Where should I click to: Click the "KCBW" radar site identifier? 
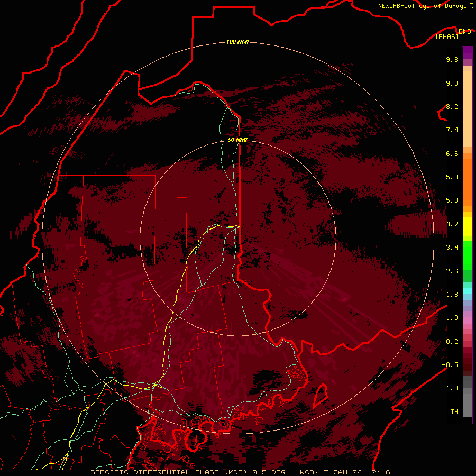click(x=309, y=472)
